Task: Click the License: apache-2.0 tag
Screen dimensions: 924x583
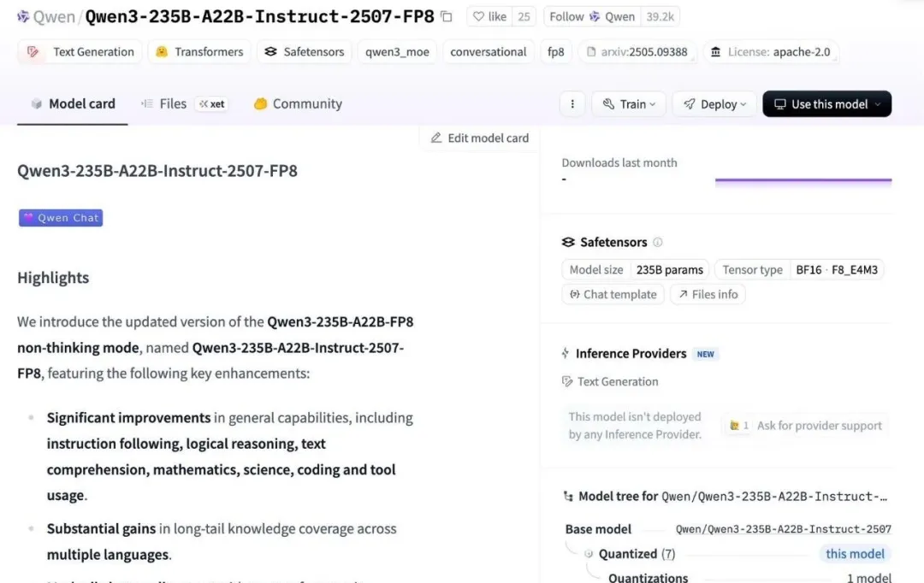Action: click(x=771, y=52)
